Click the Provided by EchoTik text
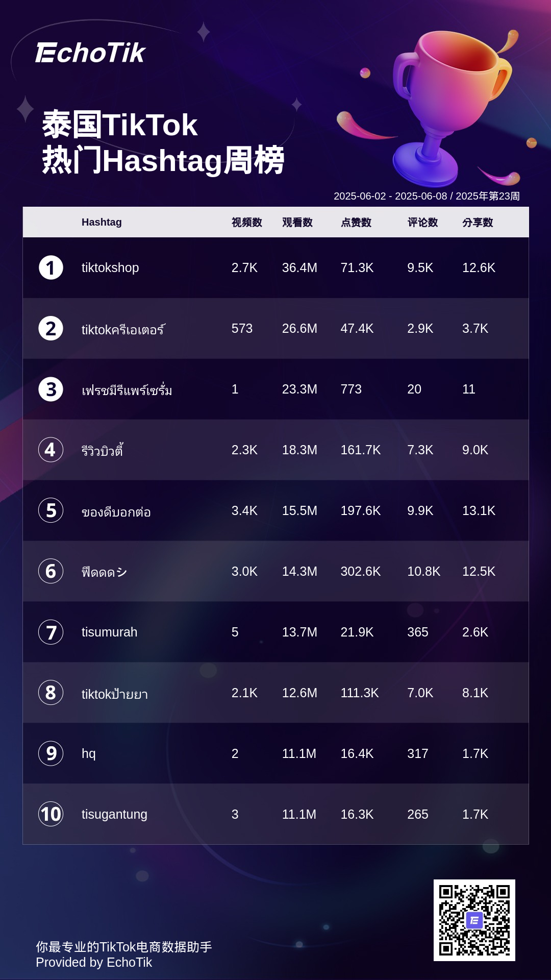551x980 pixels. (x=94, y=963)
